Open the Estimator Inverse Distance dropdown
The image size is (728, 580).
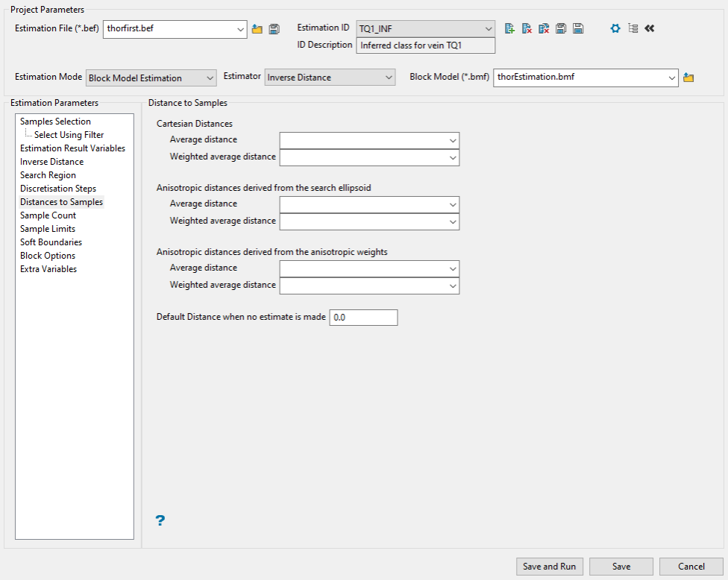pos(388,78)
